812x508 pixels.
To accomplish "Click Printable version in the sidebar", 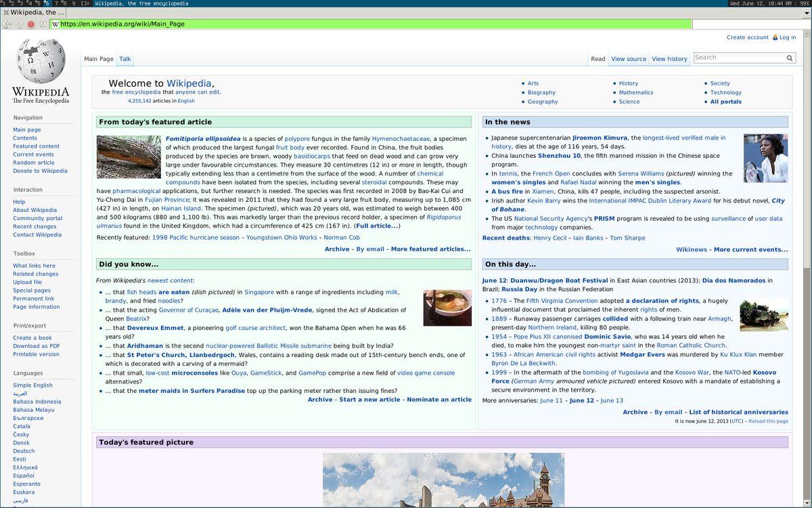I will [36, 354].
